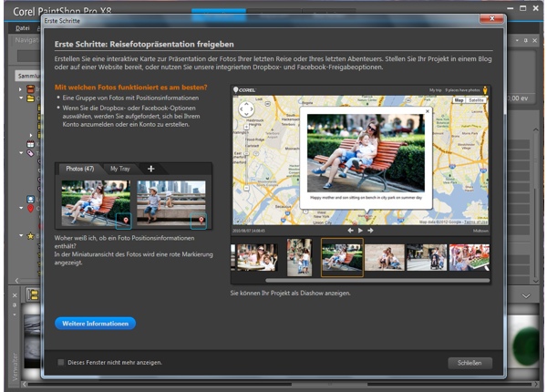Click the 'My trip' label above map
Viewport: 547px width, 392px height.
tap(436, 90)
